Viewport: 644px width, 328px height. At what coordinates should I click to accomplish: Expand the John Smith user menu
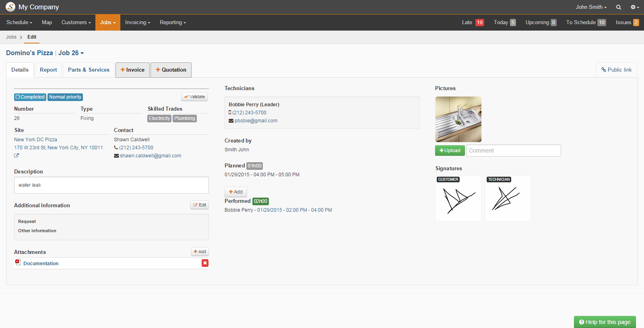click(x=591, y=7)
